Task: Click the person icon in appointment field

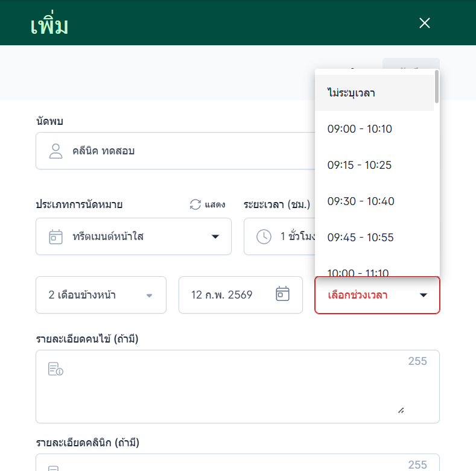Action: pos(56,151)
